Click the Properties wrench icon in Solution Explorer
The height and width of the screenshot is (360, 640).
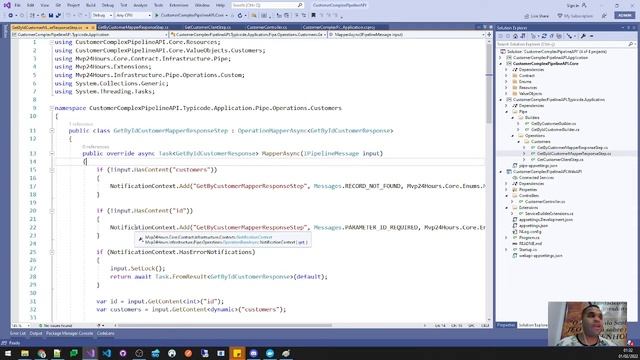[583, 36]
